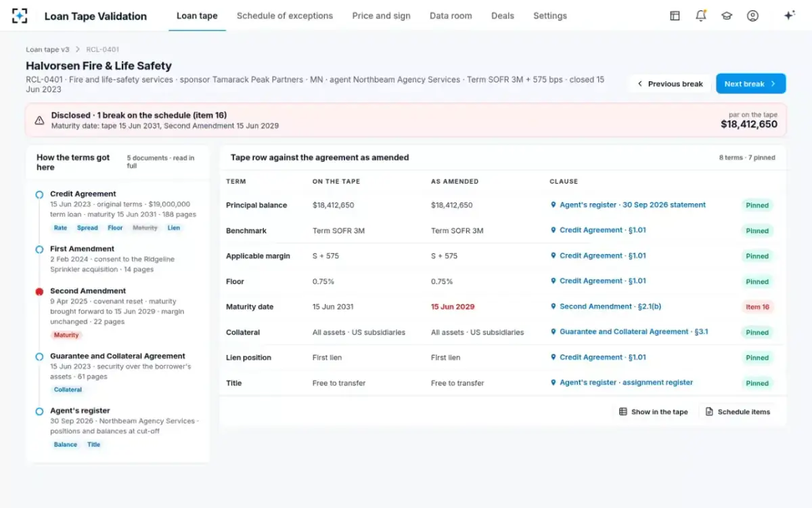Open the layout panel icon in header
This screenshot has height=508, width=812.
[x=675, y=16]
